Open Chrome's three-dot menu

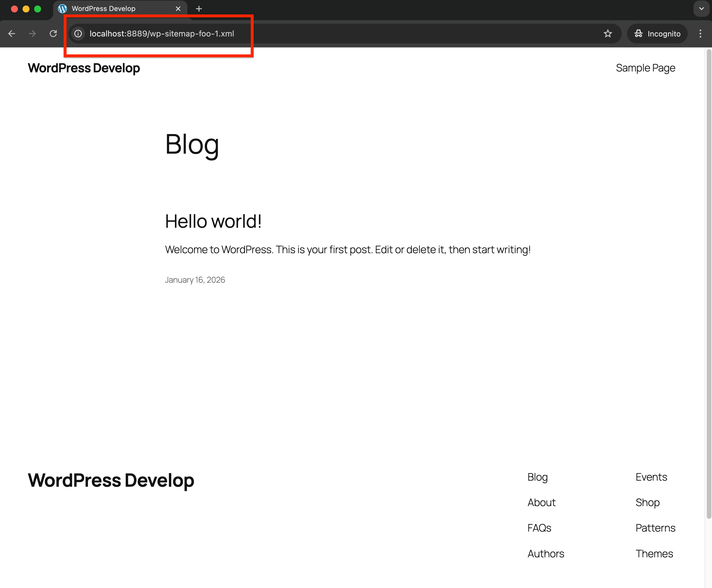pyautogui.click(x=700, y=34)
